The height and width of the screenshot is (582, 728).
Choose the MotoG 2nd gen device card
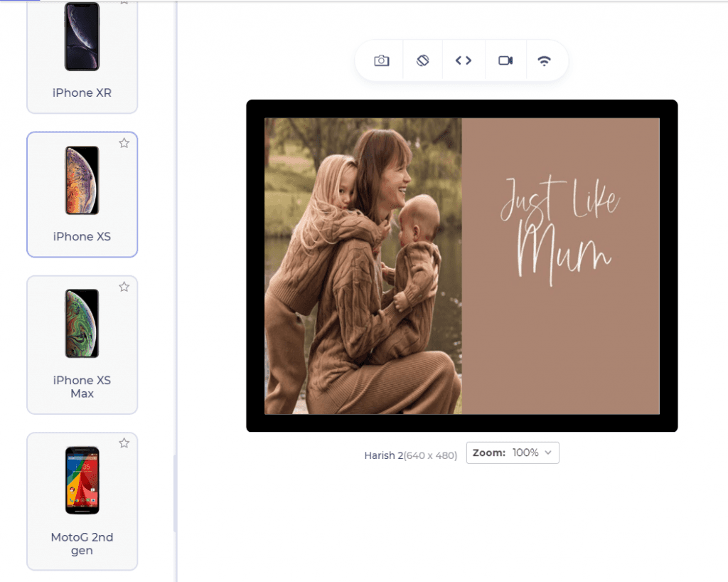pos(81,502)
